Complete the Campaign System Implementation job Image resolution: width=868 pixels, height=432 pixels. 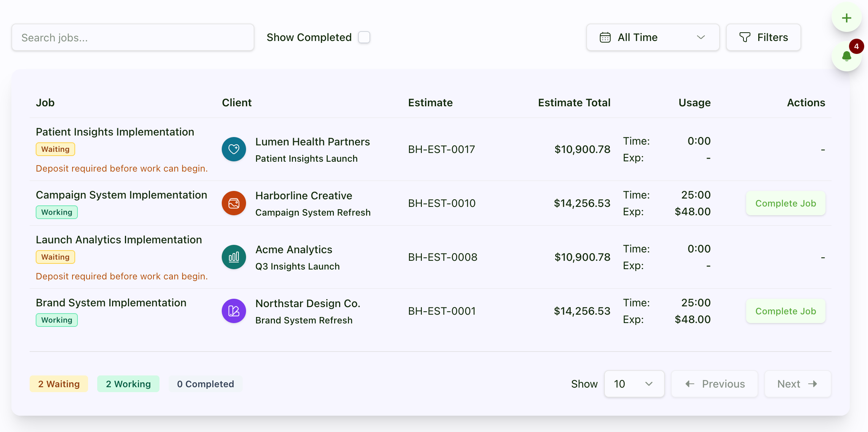click(x=786, y=203)
